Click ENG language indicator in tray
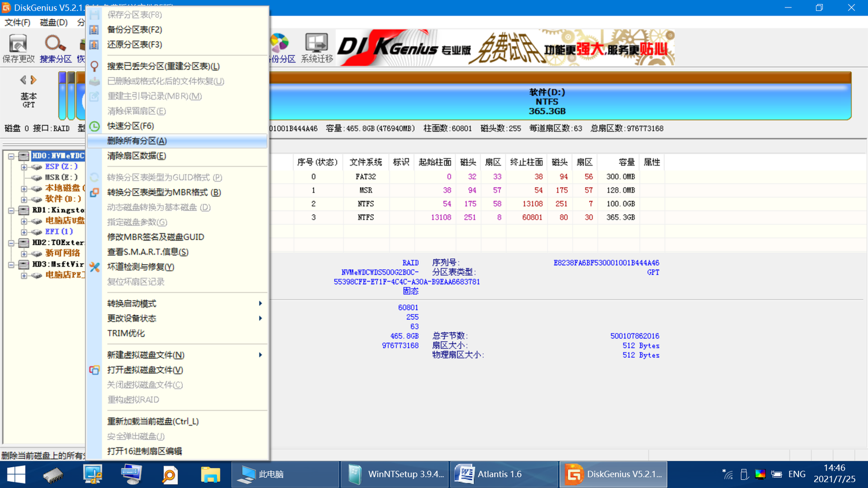This screenshot has width=868, height=488. pos(797,475)
